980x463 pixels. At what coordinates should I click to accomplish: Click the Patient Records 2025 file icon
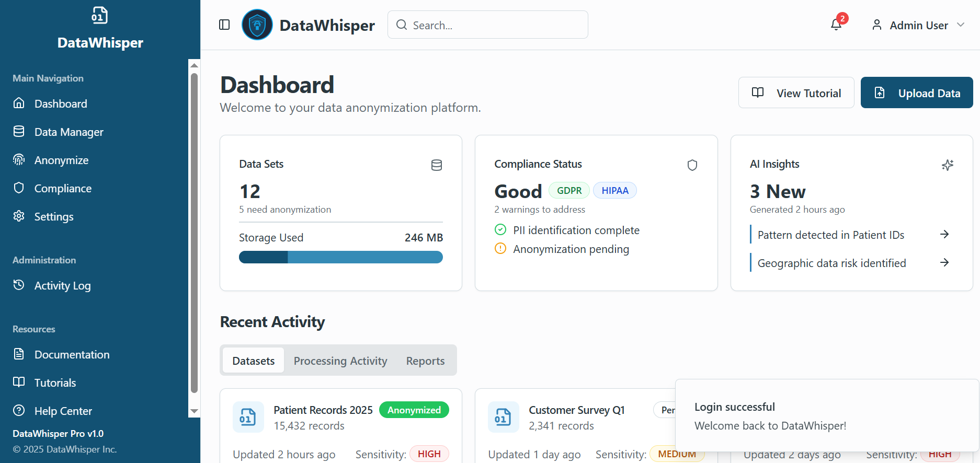[247, 417]
